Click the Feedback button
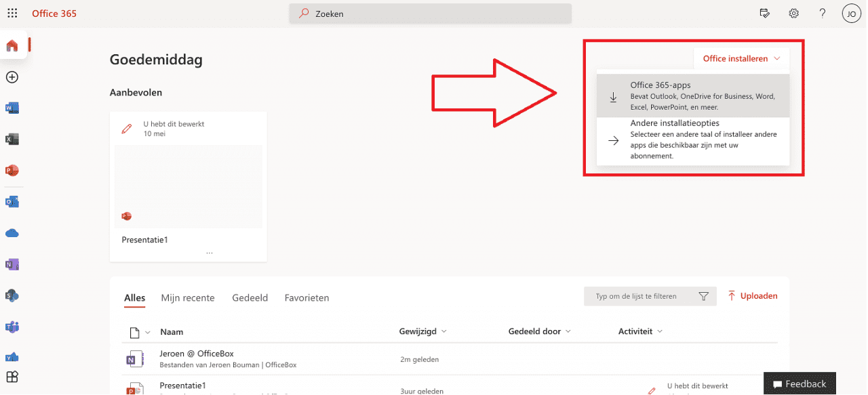The image size is (868, 395). coord(800,383)
